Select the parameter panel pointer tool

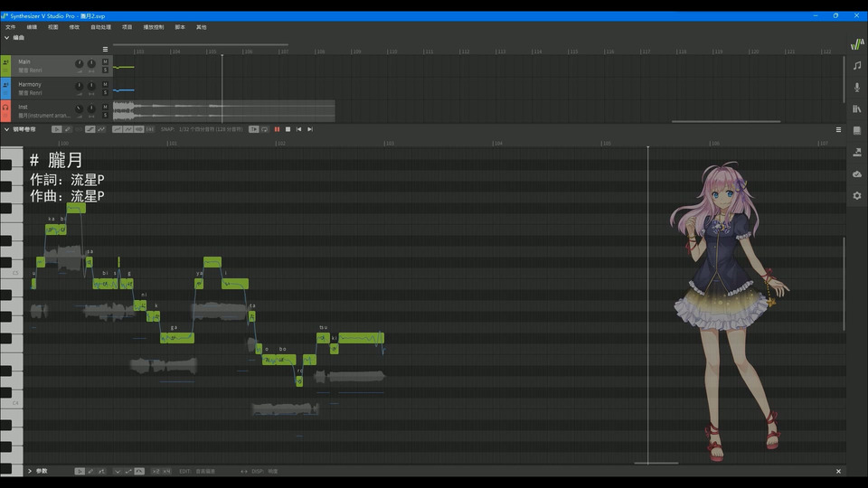[80, 472]
